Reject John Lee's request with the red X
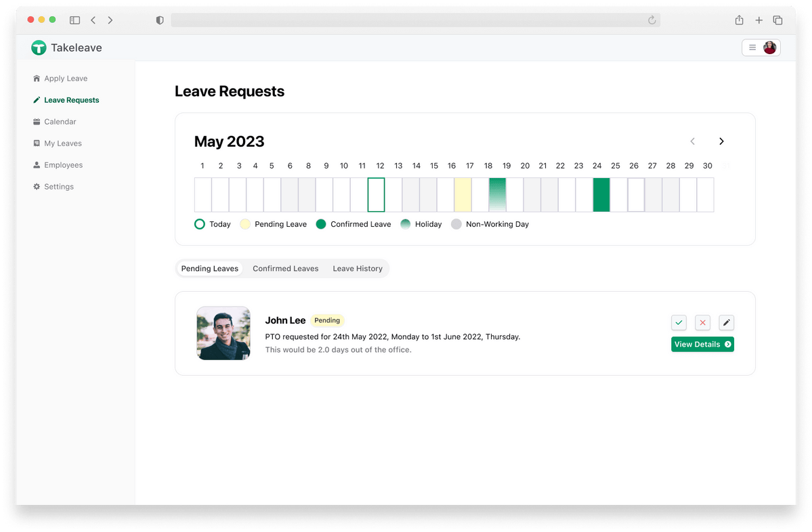812x532 pixels. pos(702,323)
